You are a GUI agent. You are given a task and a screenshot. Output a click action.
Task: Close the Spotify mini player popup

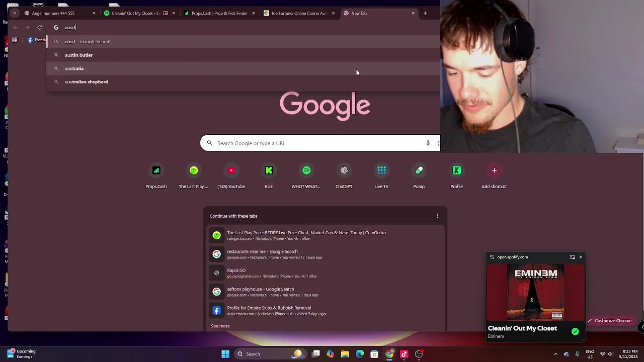(x=581, y=257)
